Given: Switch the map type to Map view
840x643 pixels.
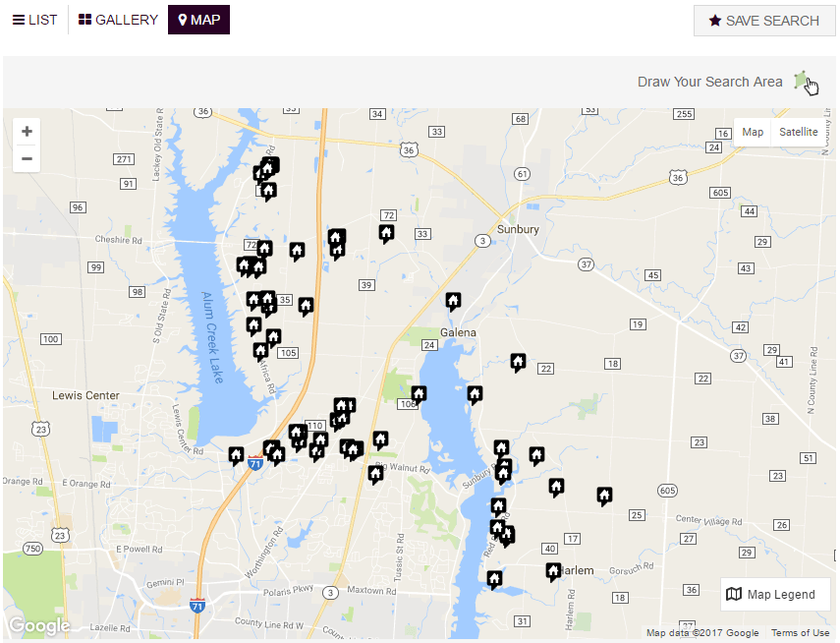Looking at the screenshot, I should [x=753, y=132].
